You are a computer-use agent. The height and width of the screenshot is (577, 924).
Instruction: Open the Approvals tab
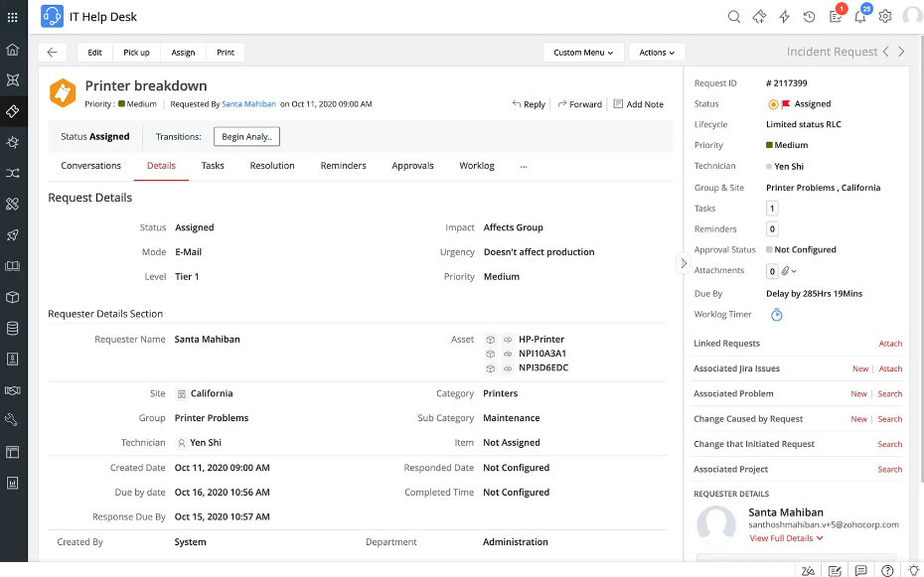point(412,166)
